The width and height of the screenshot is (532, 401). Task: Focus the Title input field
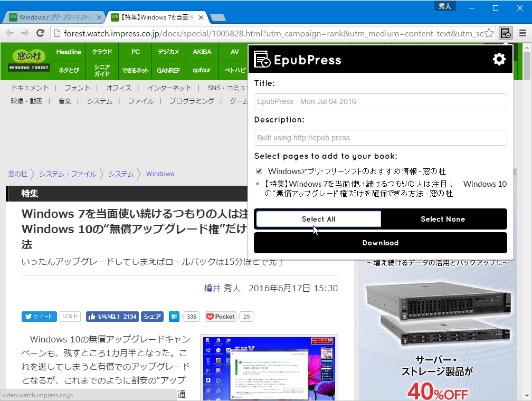[x=381, y=101]
